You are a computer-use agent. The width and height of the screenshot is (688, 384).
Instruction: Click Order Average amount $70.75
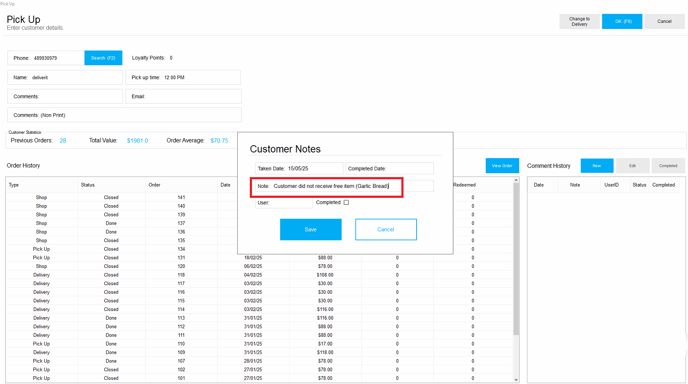pos(219,141)
